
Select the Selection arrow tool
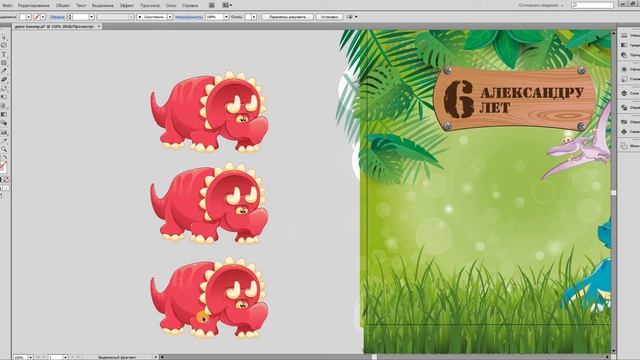4,37
